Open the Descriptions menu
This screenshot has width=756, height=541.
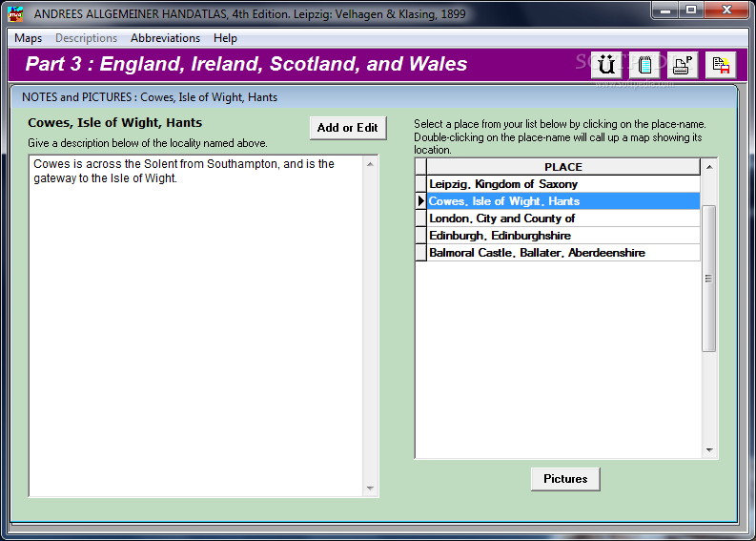click(87, 38)
